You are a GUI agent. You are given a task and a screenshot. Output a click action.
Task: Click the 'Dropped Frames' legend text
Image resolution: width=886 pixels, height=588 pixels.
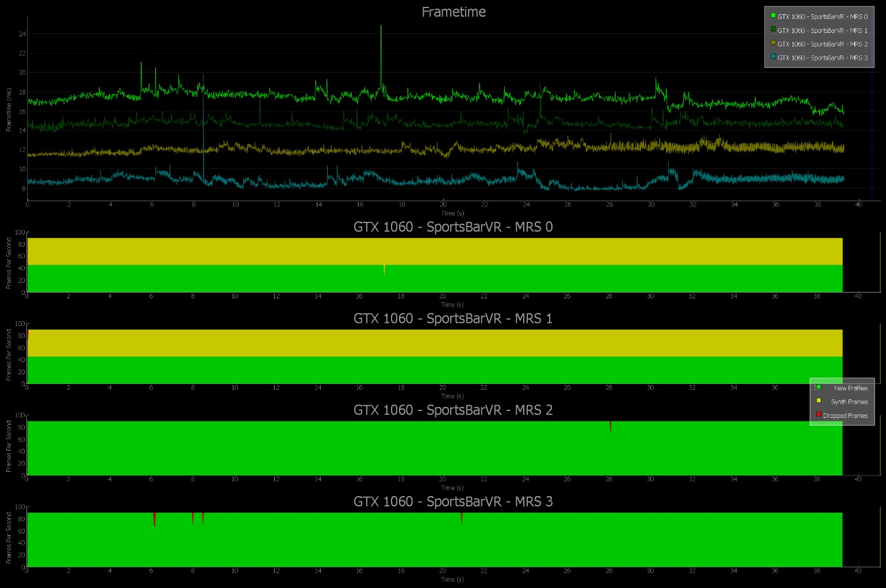pos(845,416)
